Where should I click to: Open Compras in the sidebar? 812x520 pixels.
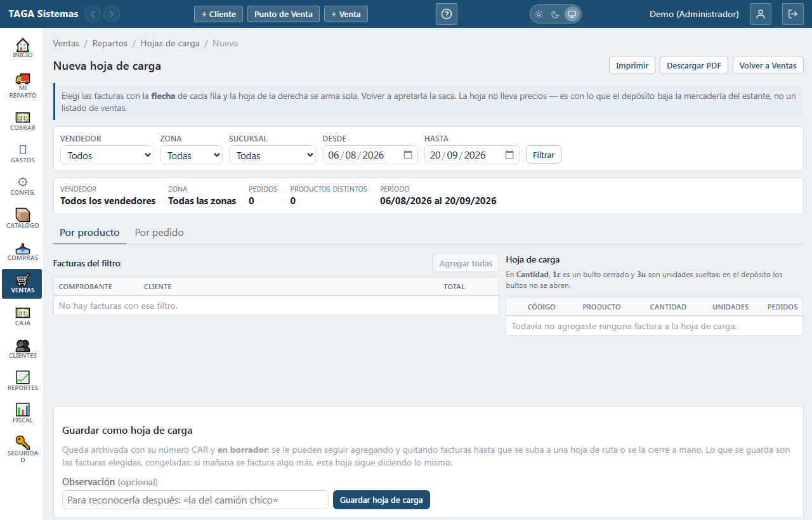tap(22, 251)
